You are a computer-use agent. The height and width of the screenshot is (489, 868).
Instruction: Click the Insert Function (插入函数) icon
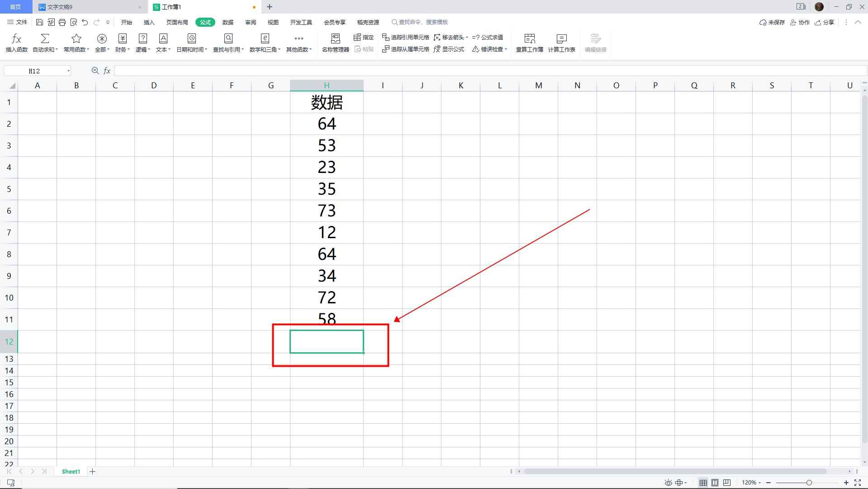tap(16, 39)
